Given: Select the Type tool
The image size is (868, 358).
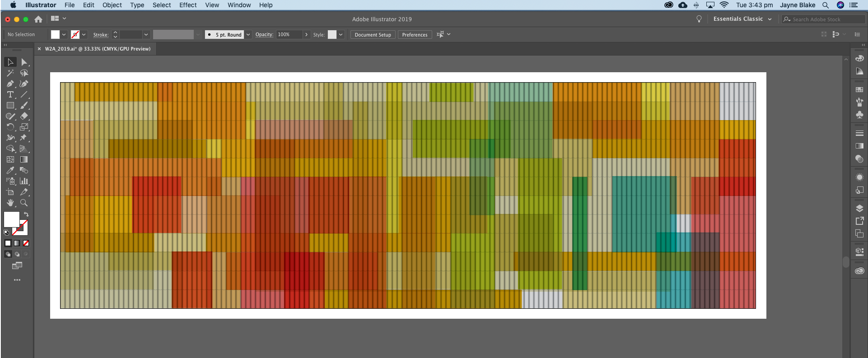Looking at the screenshot, I should (10, 95).
